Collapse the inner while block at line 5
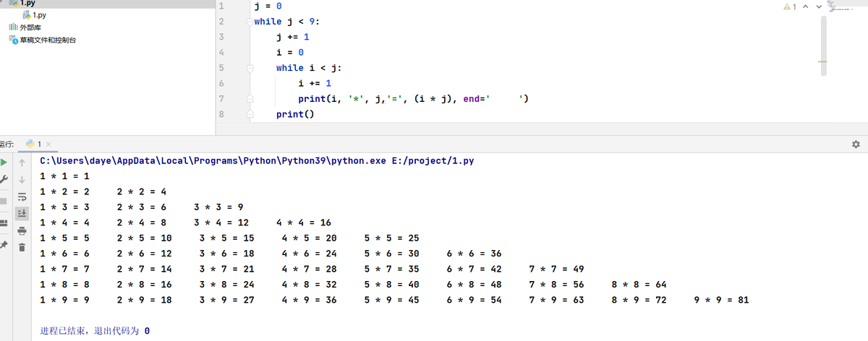 [x=250, y=68]
